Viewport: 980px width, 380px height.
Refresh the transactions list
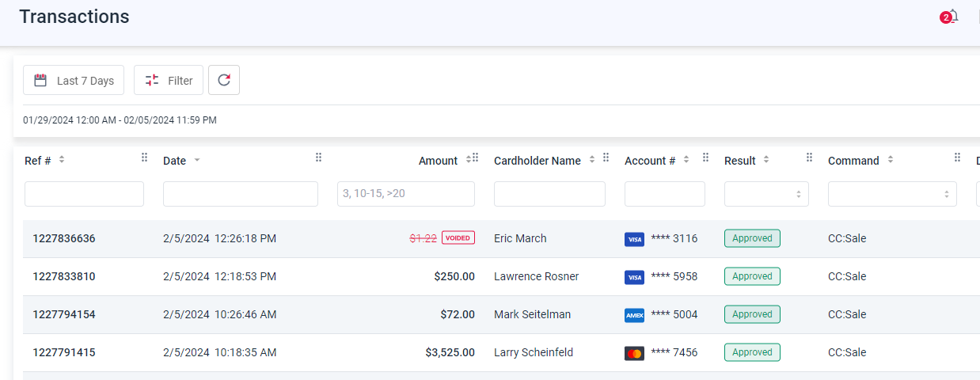[224, 80]
